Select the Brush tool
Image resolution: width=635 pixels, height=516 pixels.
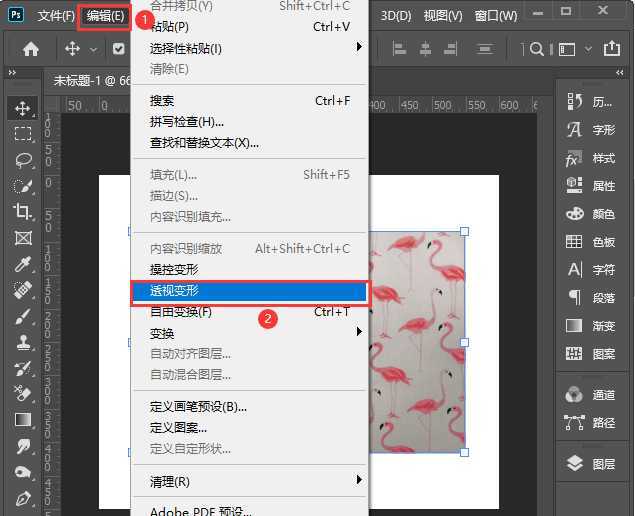click(x=22, y=316)
